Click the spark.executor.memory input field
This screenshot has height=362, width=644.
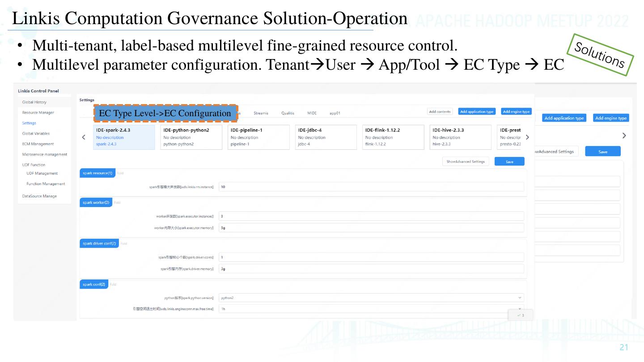coord(371,228)
